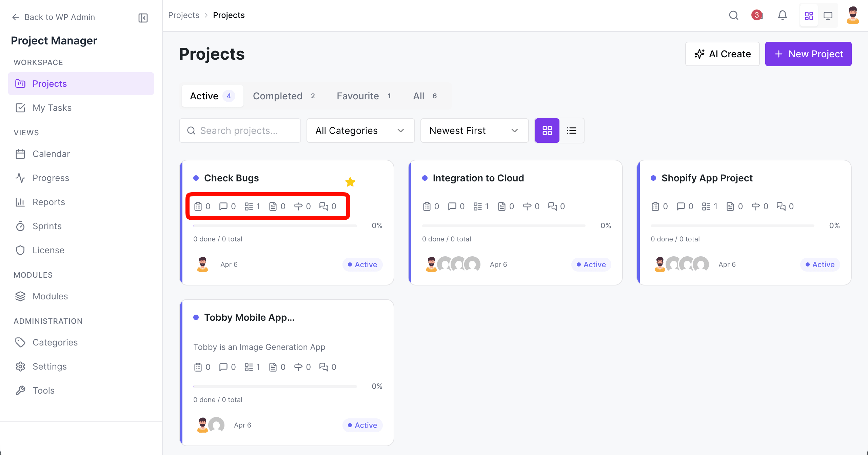Open the Sprints module in the sidebar
868x455 pixels.
pos(47,226)
